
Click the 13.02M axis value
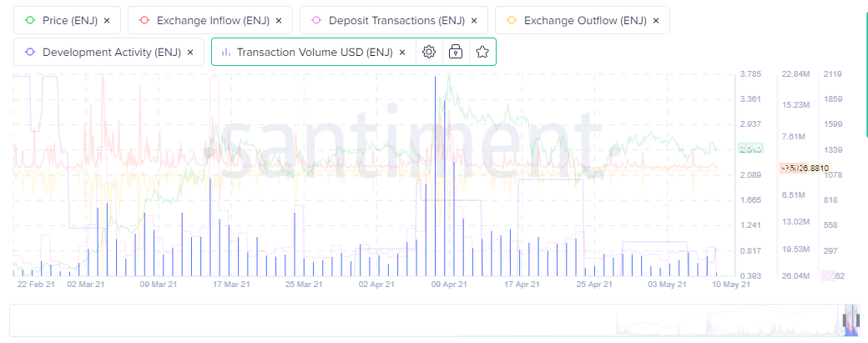(796, 222)
